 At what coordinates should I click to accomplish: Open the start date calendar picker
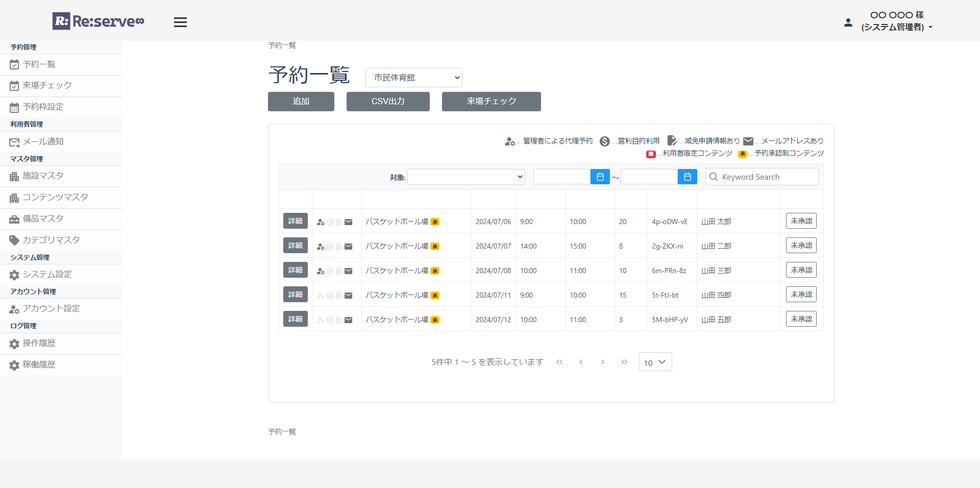point(600,177)
